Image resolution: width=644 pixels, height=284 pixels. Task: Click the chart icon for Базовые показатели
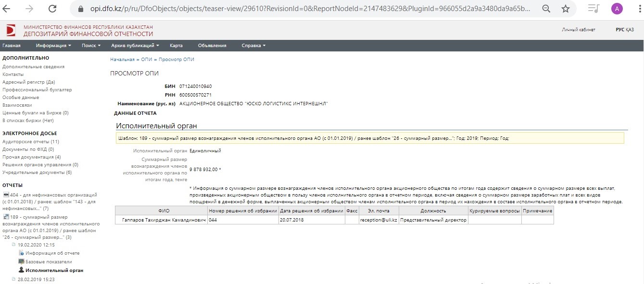(21, 261)
